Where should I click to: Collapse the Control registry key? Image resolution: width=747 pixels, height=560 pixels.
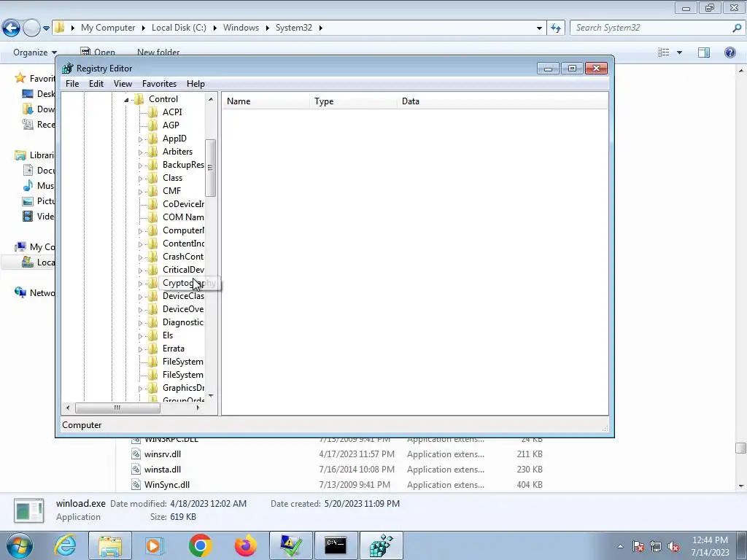(x=126, y=99)
